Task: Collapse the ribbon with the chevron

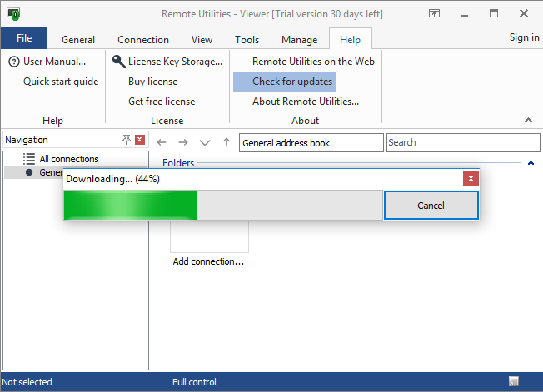Action: (528, 120)
